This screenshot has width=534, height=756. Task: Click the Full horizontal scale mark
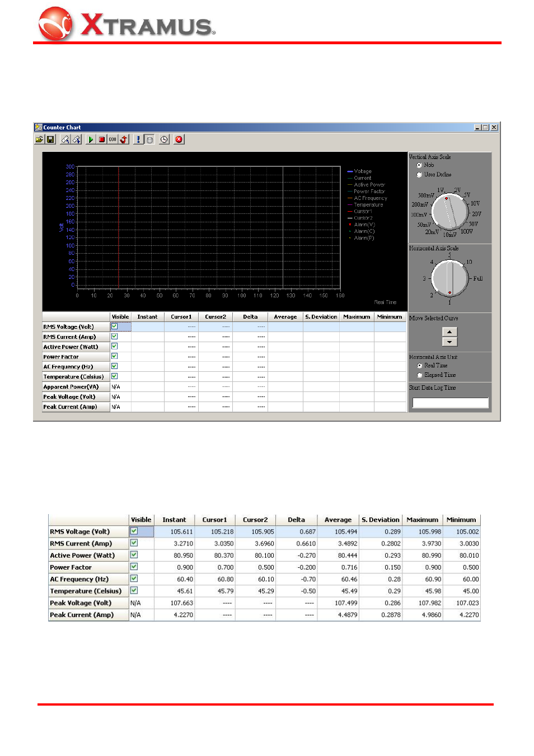click(478, 278)
